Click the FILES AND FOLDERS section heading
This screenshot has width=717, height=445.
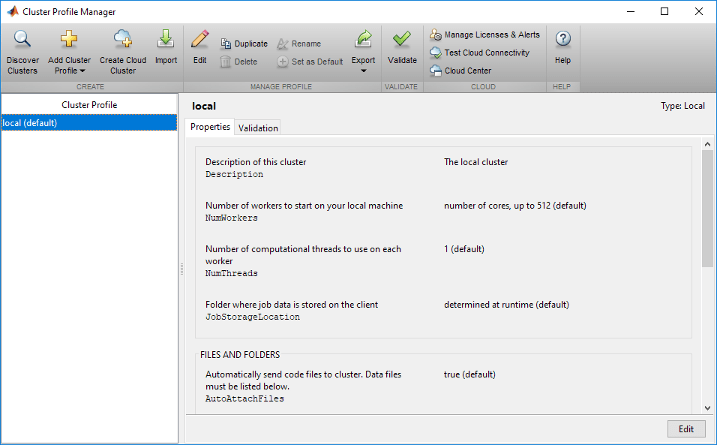[240, 354]
